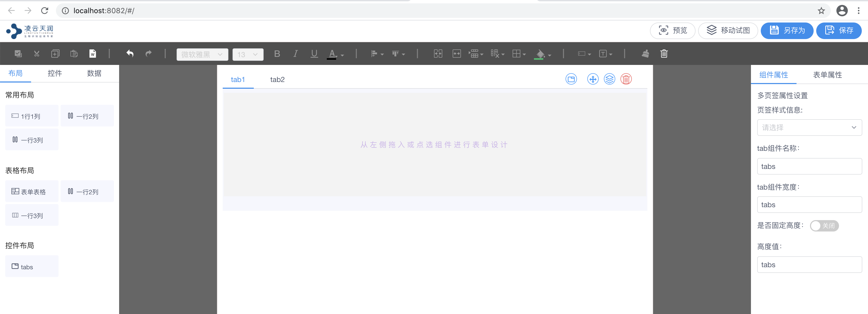Click the blue layers icon above tabs
This screenshot has height=314, width=868.
609,79
